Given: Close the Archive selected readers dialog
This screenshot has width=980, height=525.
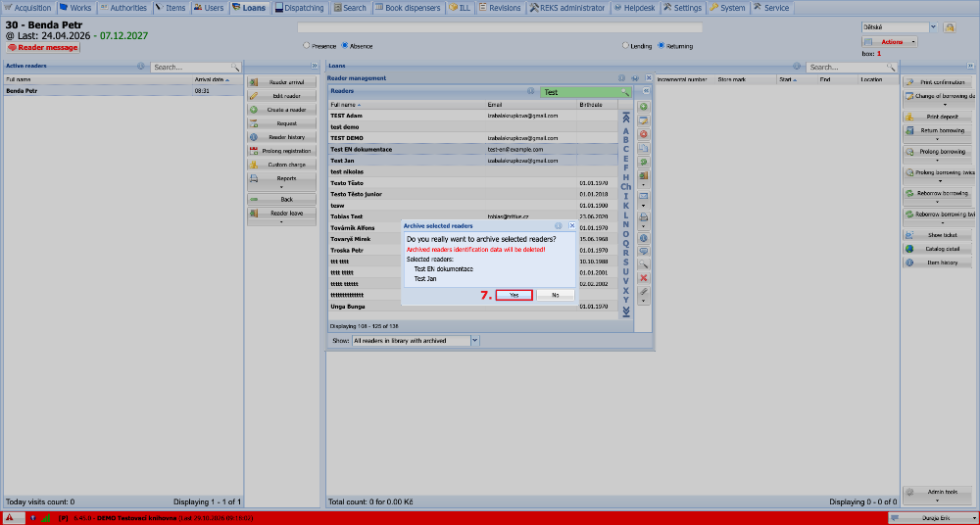Looking at the screenshot, I should point(572,225).
